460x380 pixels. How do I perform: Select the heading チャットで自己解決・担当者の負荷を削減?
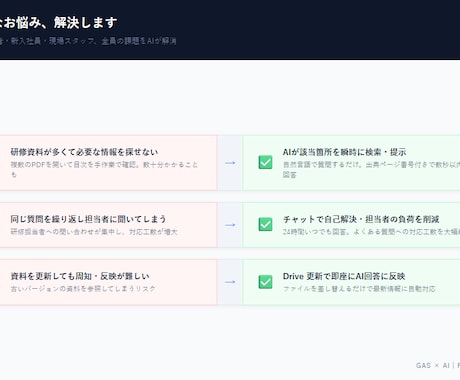(x=361, y=219)
